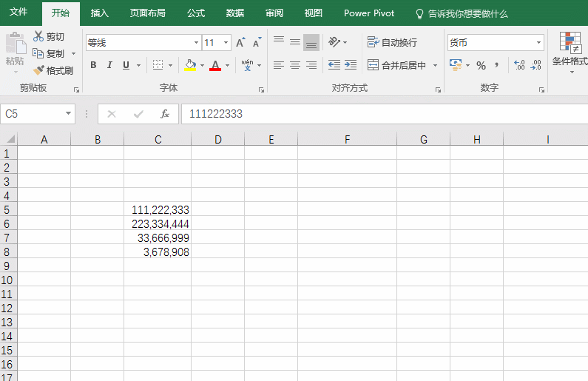Click the Format Painter (格式刷) brush icon

(x=39, y=71)
